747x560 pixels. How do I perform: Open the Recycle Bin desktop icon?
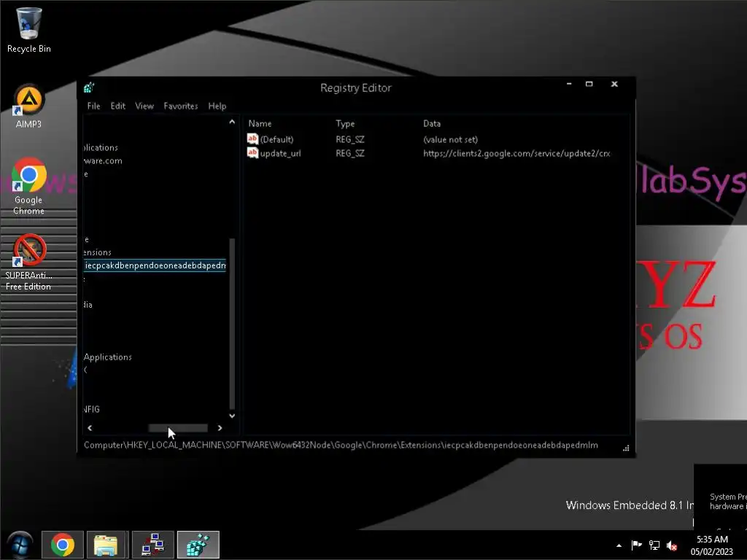28,30
